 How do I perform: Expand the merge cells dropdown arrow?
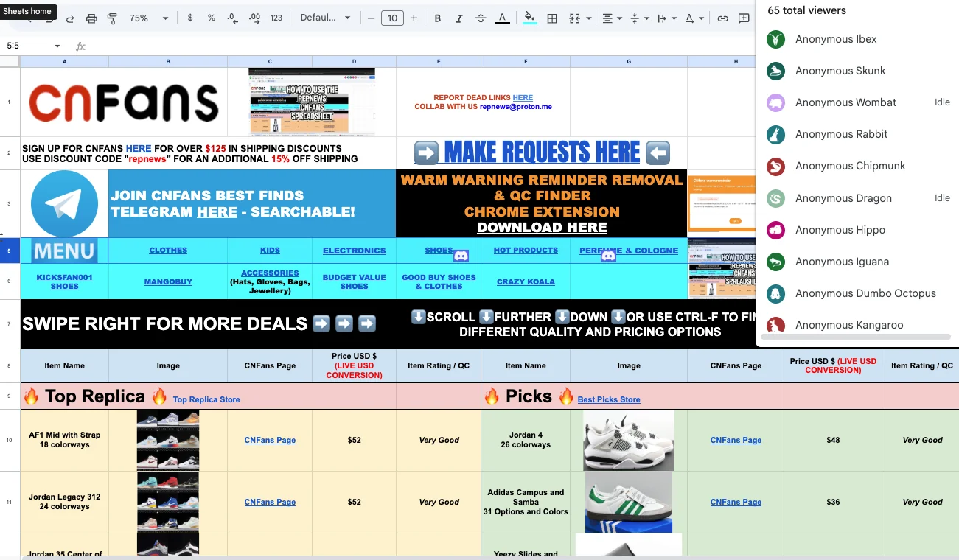click(x=588, y=18)
